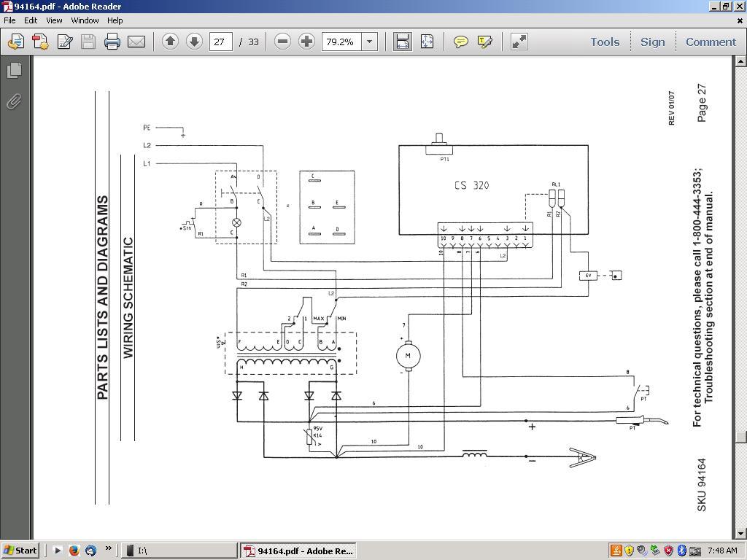This screenshot has width=747, height=560.
Task: Print the document using the printer icon
Action: 112,42
